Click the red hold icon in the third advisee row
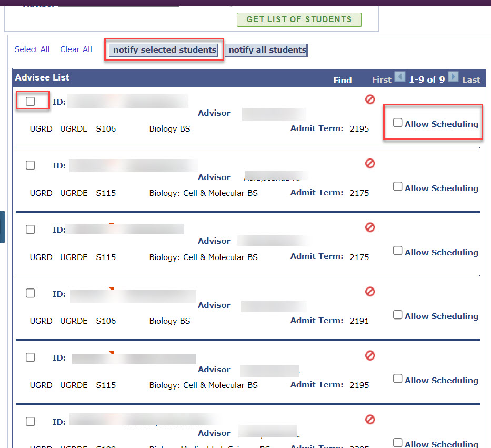491x448 pixels. 369,227
